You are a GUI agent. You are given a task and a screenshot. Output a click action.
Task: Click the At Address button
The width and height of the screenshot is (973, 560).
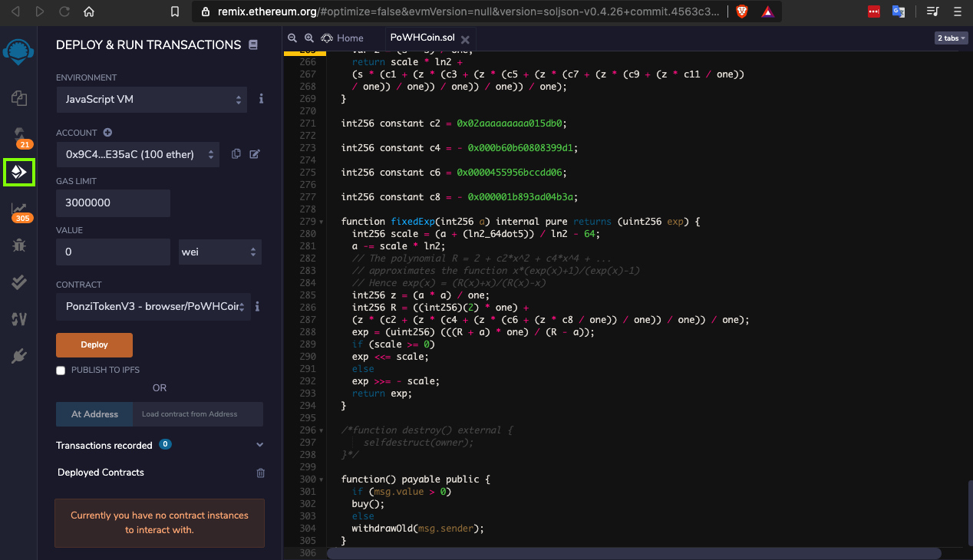tap(94, 414)
